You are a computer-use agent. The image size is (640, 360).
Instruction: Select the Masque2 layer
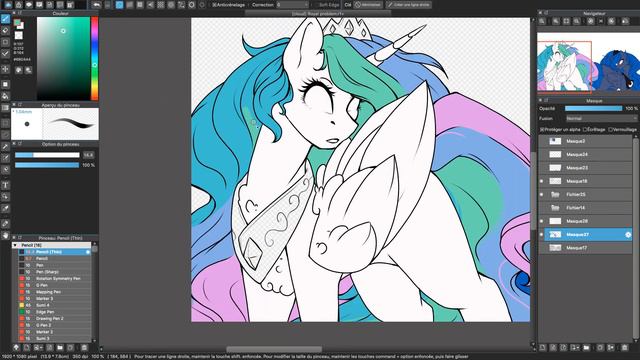(x=585, y=141)
